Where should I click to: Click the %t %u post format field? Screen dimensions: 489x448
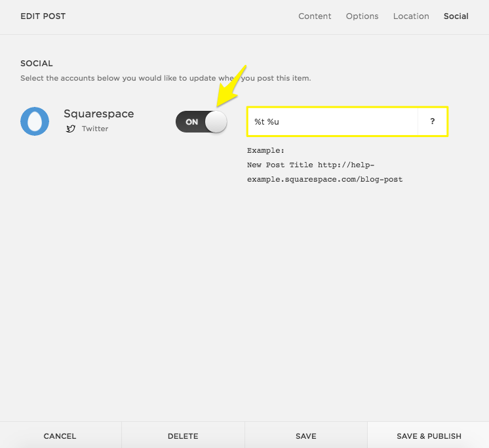tap(332, 121)
